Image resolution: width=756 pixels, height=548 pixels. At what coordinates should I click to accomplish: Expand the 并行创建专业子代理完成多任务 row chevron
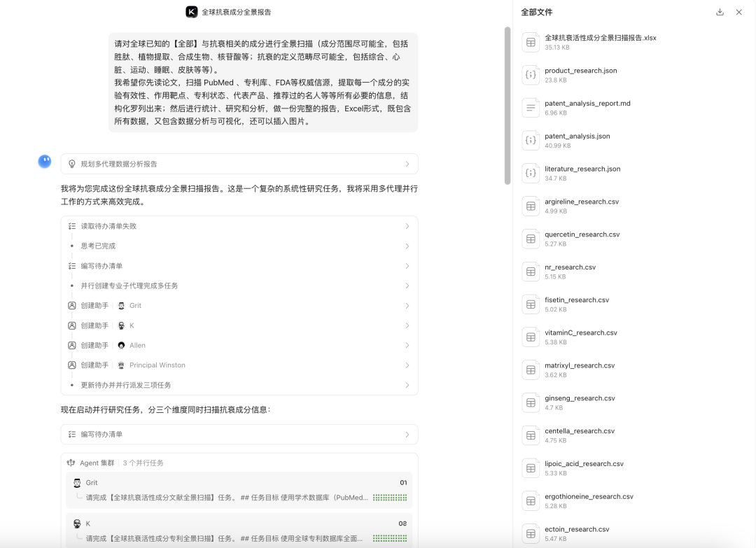[407, 286]
